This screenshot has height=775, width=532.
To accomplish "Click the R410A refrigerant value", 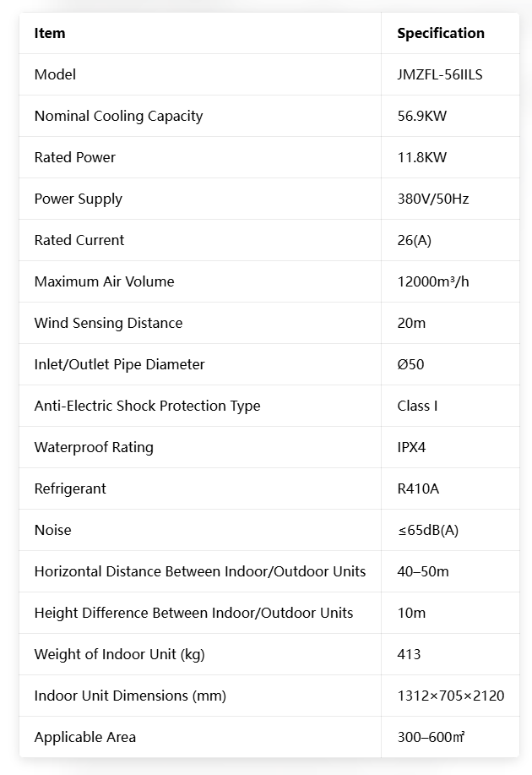I will 419,488.
